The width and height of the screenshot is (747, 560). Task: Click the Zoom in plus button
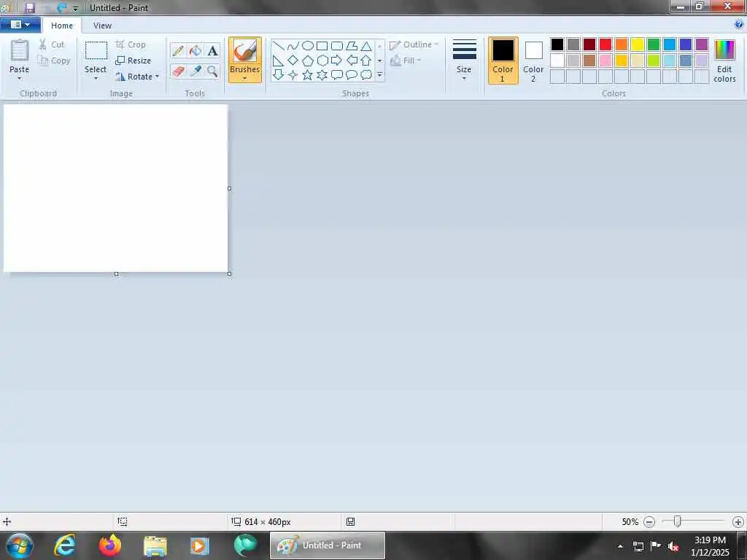(738, 522)
